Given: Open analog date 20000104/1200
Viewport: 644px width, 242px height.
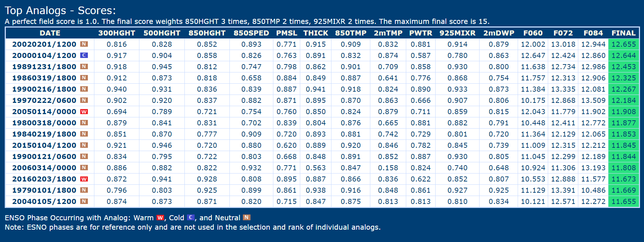Looking at the screenshot, I should click(44, 55).
